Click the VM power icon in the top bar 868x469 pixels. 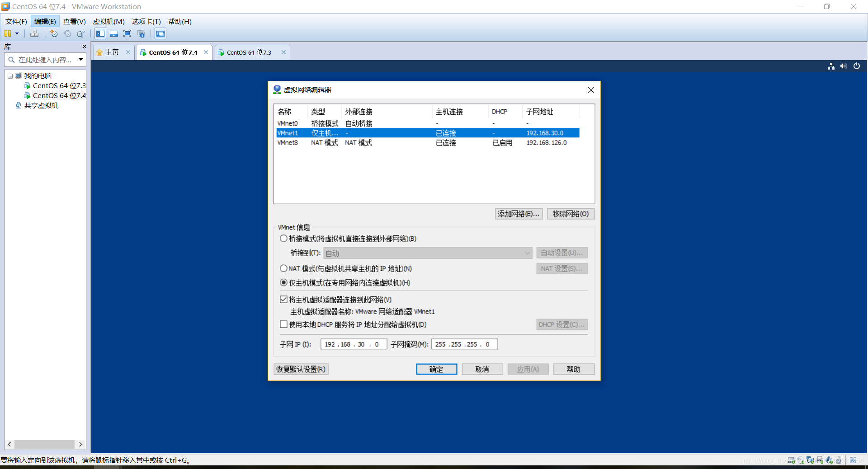pos(857,66)
